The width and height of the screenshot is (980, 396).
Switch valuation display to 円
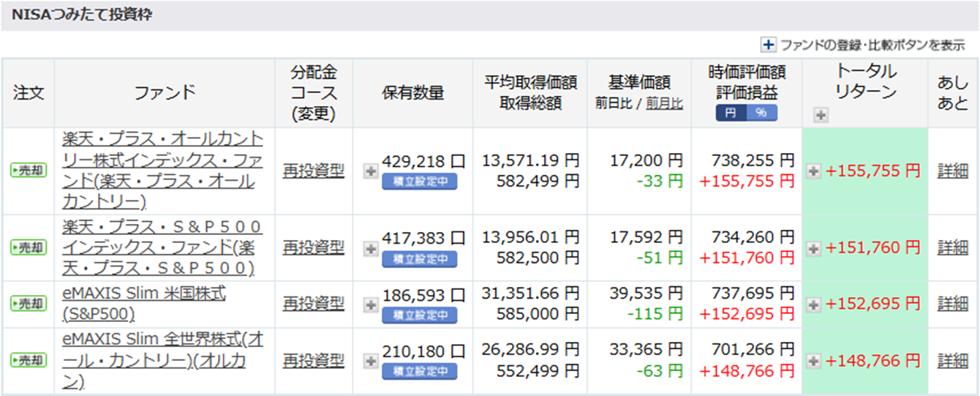(731, 113)
